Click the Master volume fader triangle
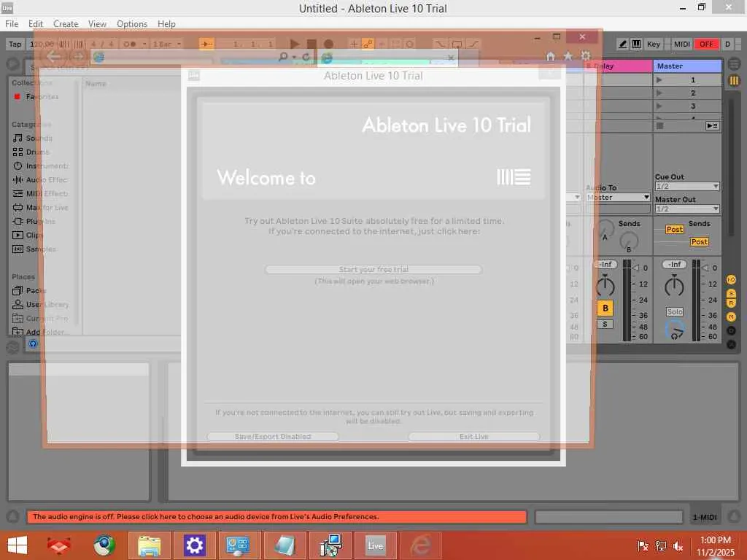The height and width of the screenshot is (560, 747). [705, 268]
